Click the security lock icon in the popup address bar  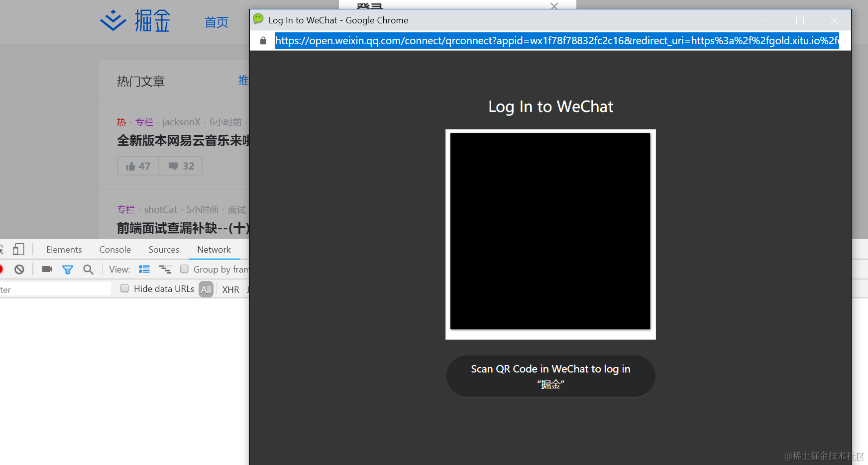coord(263,40)
